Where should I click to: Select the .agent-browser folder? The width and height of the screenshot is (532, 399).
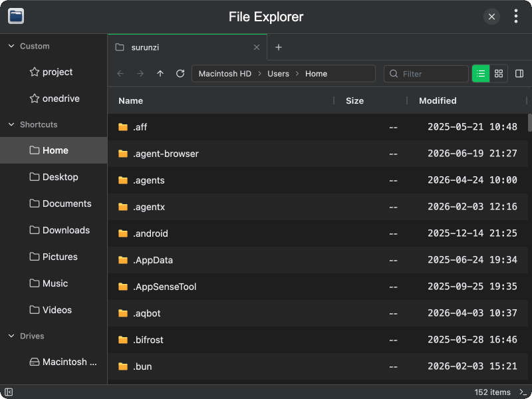(318, 154)
